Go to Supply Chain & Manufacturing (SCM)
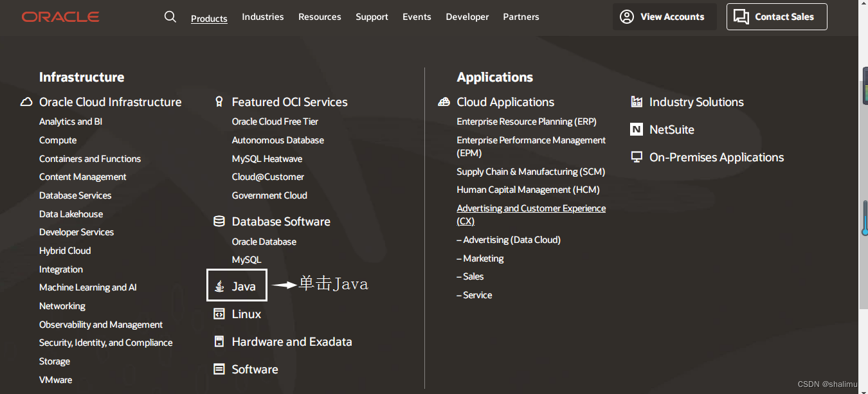 [x=531, y=172]
